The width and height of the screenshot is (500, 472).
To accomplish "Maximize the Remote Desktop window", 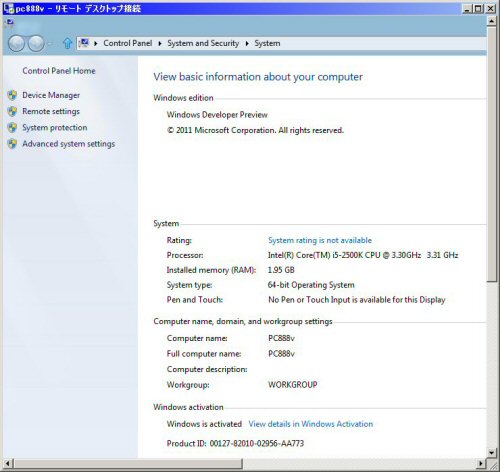I will point(478,8).
